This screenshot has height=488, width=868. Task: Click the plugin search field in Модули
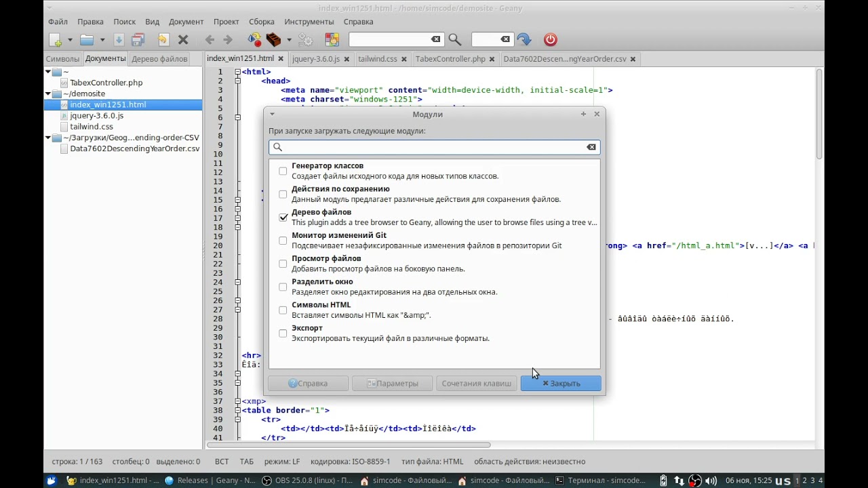434,147
